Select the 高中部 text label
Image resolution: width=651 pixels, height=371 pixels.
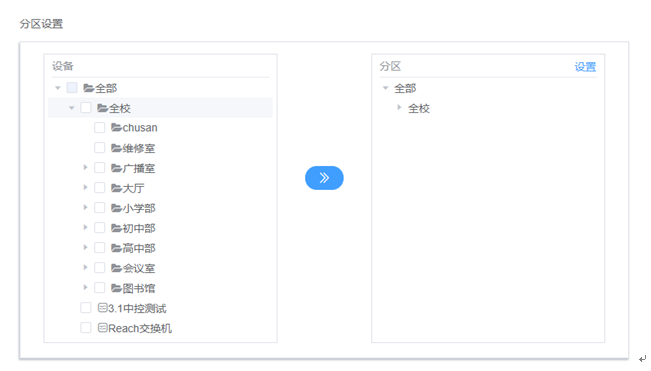point(139,248)
